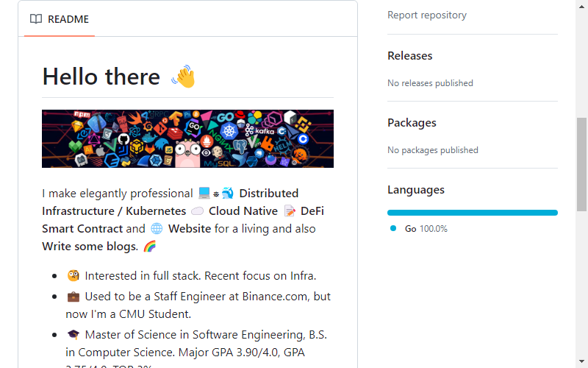The width and height of the screenshot is (588, 368).
Task: Click 'Interested in full stack' bullet text
Action: (200, 275)
